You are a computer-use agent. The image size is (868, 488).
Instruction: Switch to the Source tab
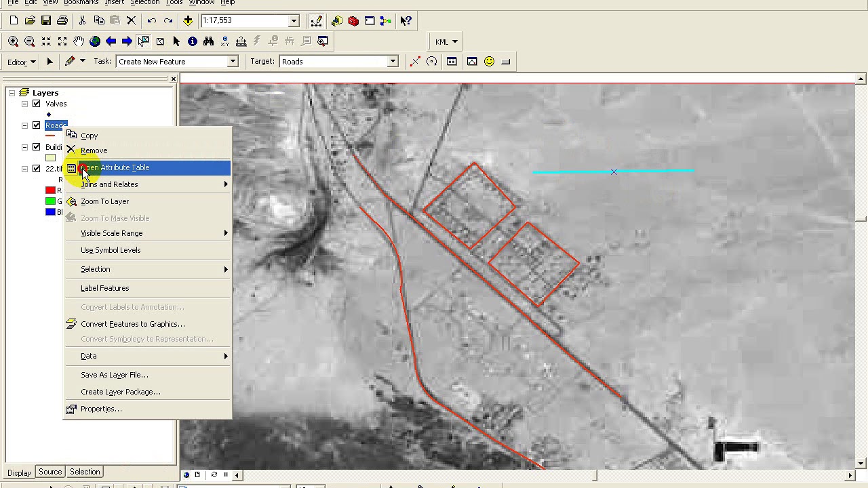click(x=50, y=472)
